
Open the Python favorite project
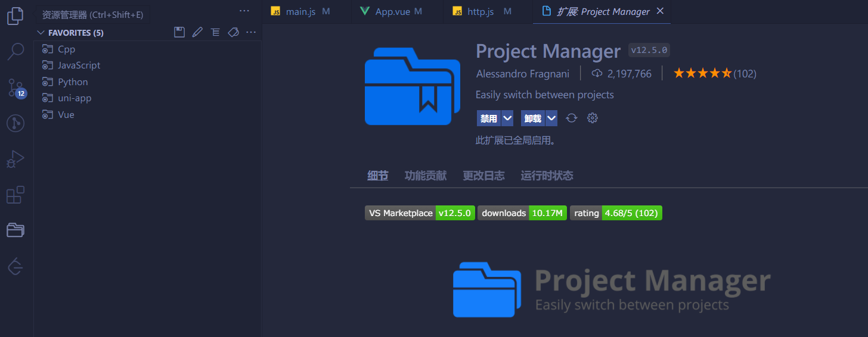click(147, 82)
